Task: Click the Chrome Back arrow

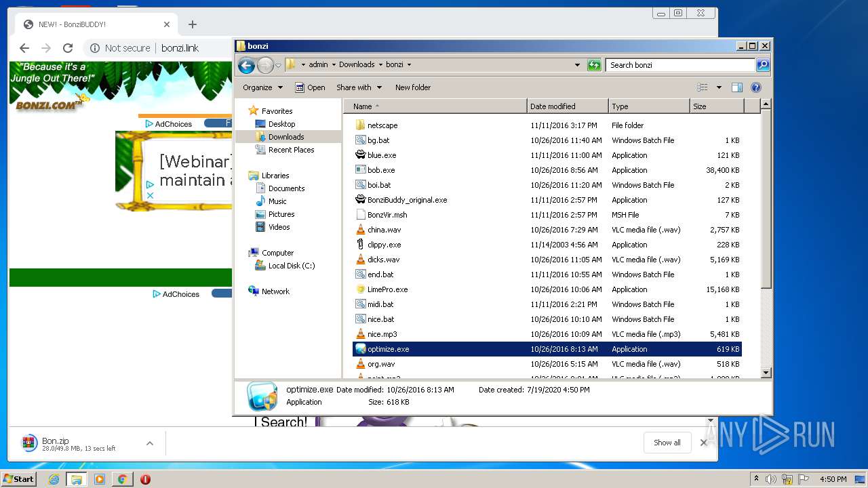Action: (x=24, y=48)
